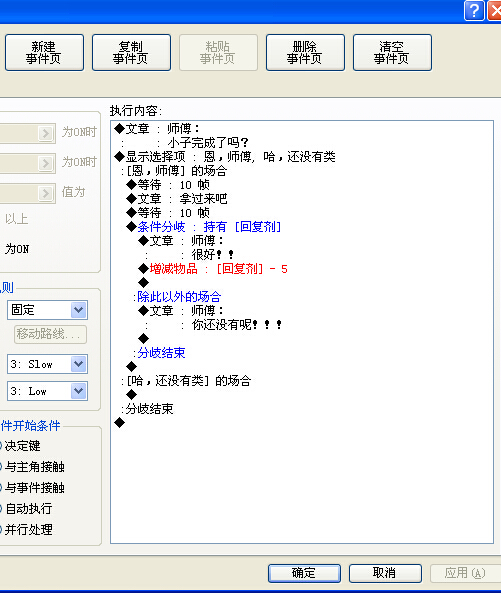Click the help question mark icon
The image size is (501, 593).
click(x=474, y=10)
